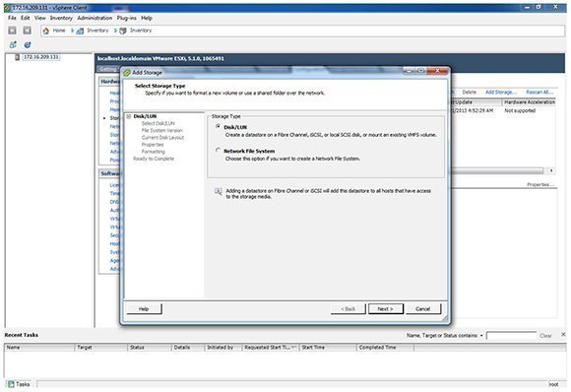Select host 172.16.209.131 in inventory tree
Viewport: 571px width, 392px height.
[x=40, y=57]
